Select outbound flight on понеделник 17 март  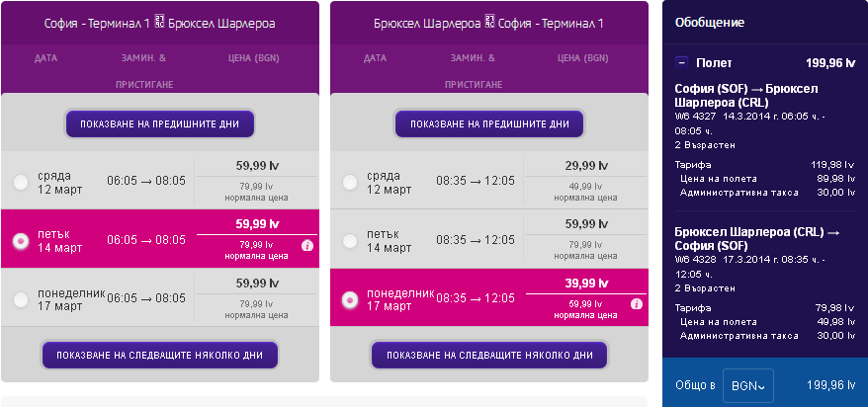pos(21,298)
